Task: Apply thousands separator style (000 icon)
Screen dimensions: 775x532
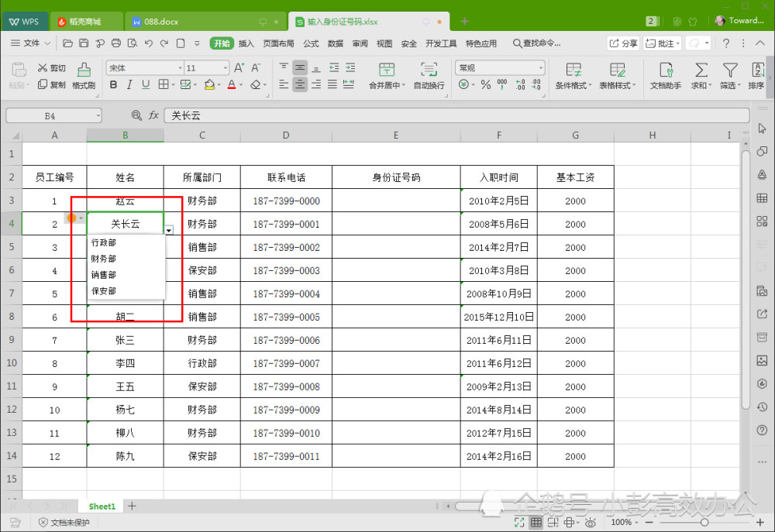Action: point(502,85)
